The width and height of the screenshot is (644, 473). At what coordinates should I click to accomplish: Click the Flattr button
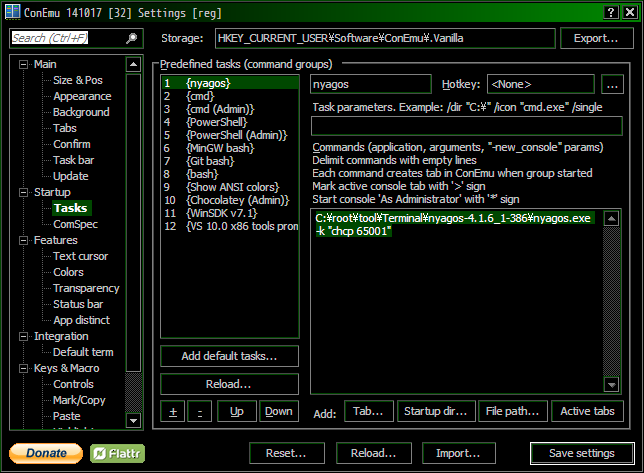click(117, 453)
